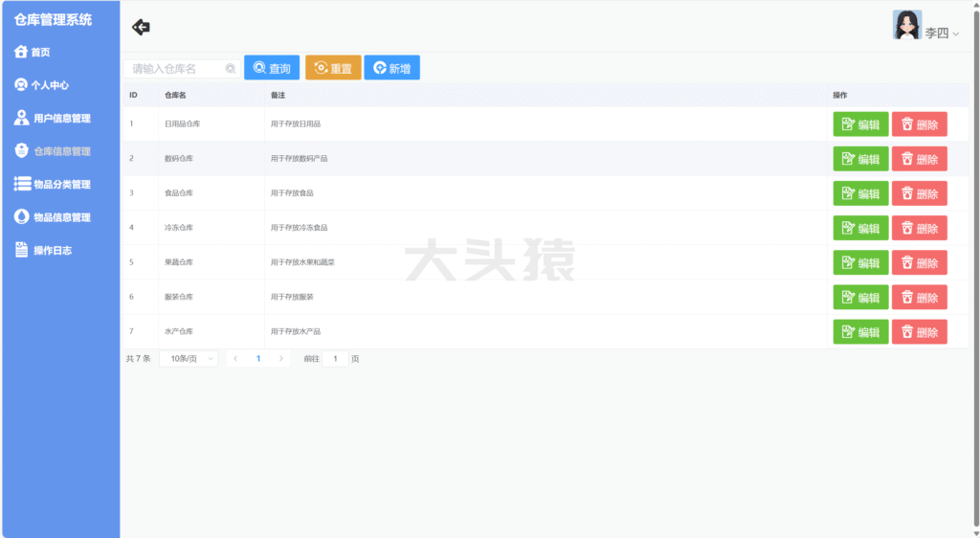
Task: Click the 请输入仓库名 search field
Action: [x=182, y=69]
